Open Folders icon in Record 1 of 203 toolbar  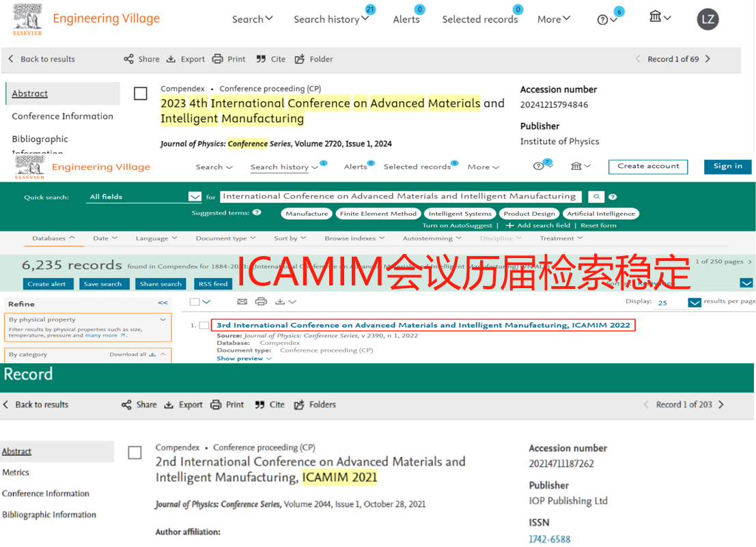[299, 405]
